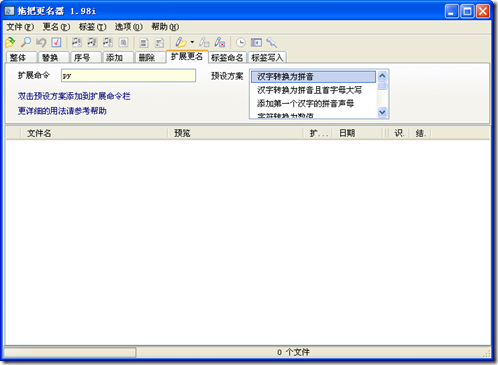Image resolution: width=498 pixels, height=365 pixels.
Task: Click the clock icon in toolbar
Action: point(241,42)
